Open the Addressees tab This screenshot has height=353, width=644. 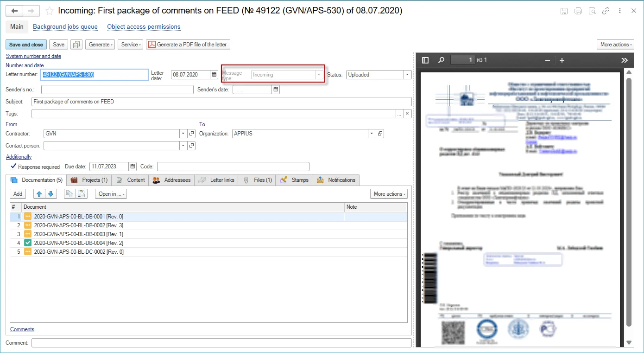(172, 180)
